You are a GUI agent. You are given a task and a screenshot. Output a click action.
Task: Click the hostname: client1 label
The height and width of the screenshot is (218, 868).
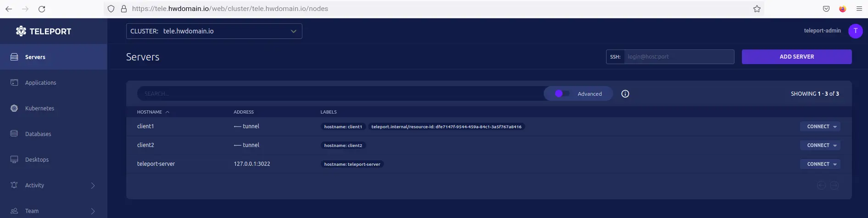(343, 127)
